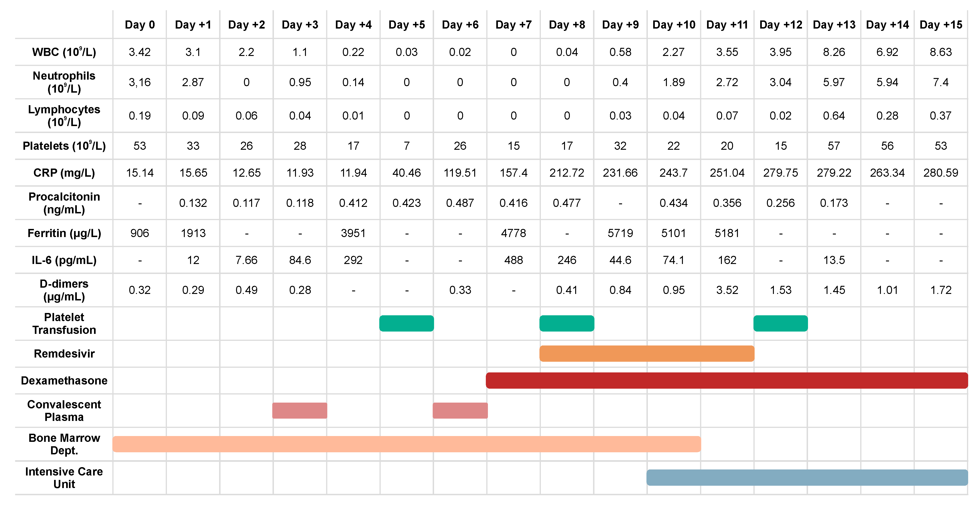The height and width of the screenshot is (508, 980).
Task: Select the WBC row label
Action: [64, 52]
